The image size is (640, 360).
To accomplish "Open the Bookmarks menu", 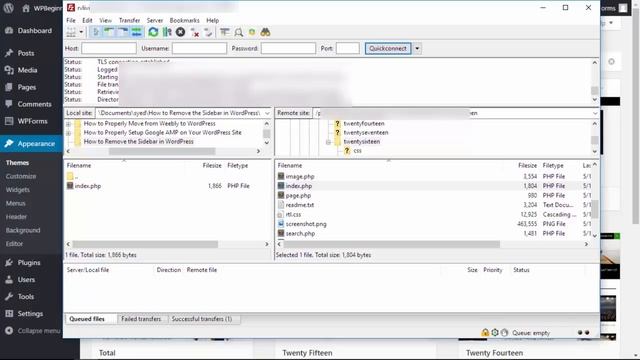I will 184,20.
